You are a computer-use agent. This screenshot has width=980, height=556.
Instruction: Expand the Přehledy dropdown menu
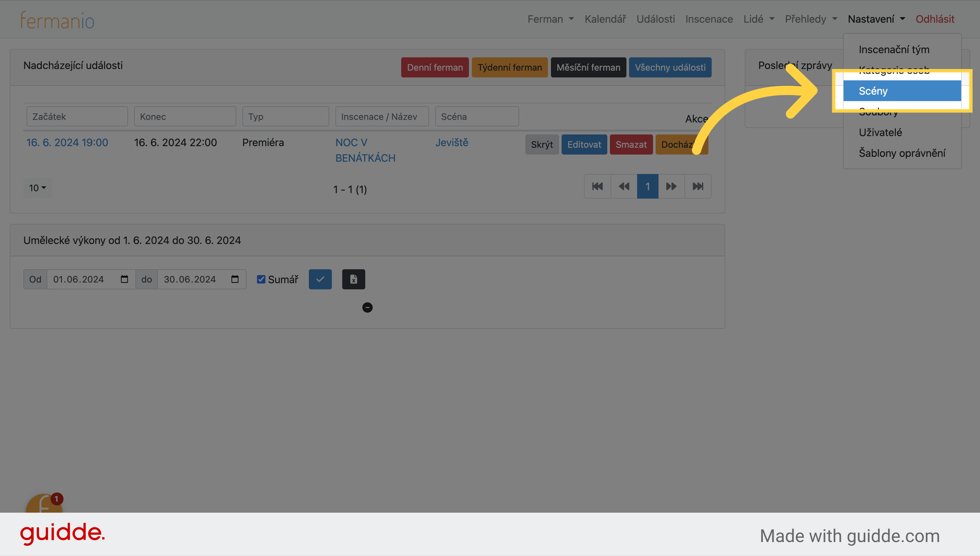[811, 19]
